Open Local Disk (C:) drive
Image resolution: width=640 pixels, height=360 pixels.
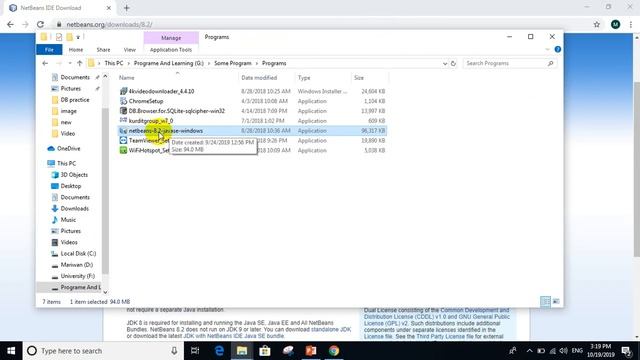pyautogui.click(x=78, y=253)
